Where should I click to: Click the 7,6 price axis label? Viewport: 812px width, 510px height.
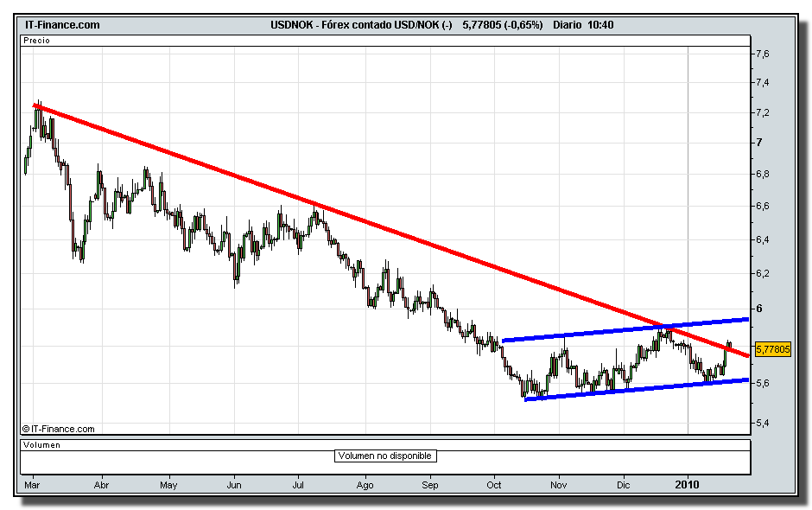[762, 54]
